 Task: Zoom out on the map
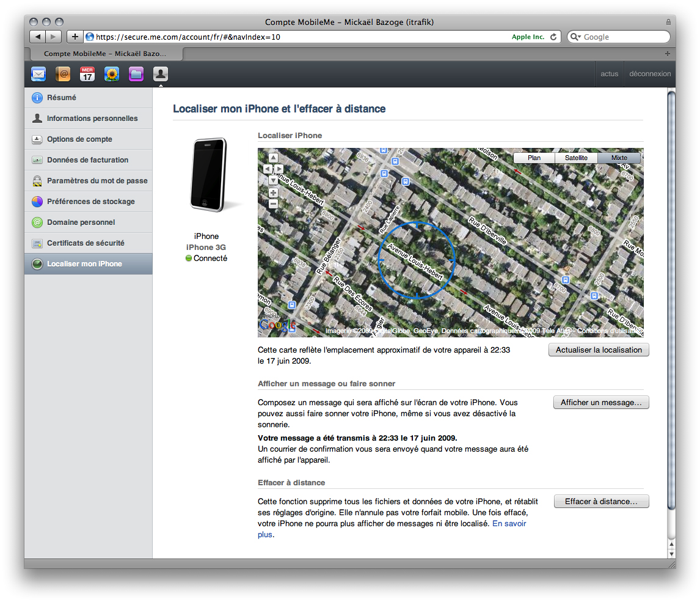273,204
